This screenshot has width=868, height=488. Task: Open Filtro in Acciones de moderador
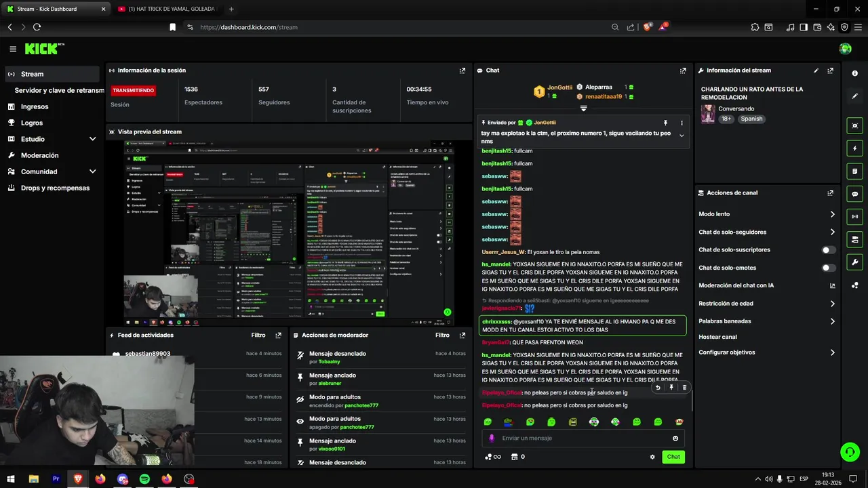tap(442, 335)
